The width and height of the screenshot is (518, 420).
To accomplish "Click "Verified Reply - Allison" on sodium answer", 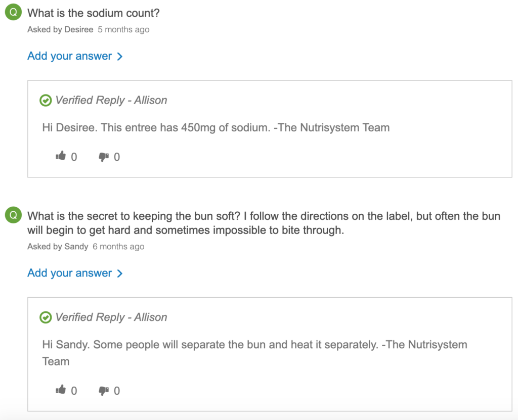I will tap(111, 100).
